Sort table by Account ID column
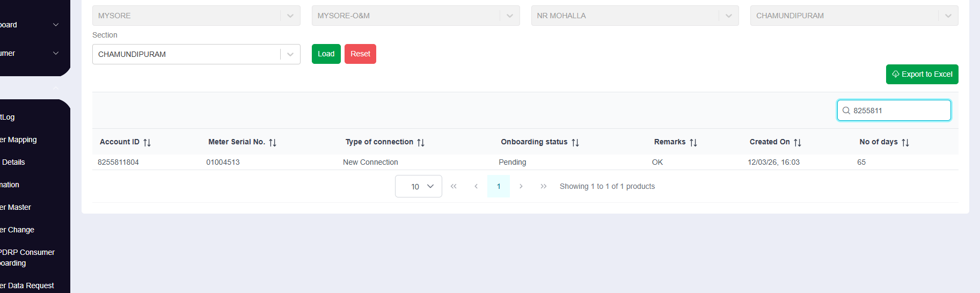 (x=147, y=142)
